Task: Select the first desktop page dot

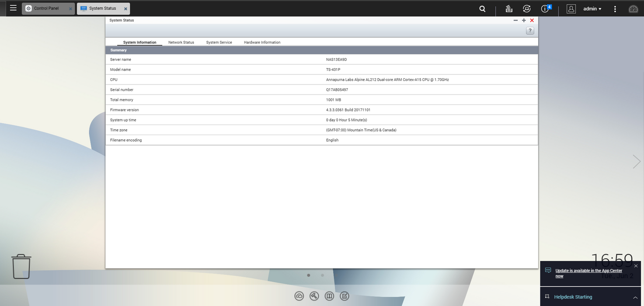Action: coord(309,275)
